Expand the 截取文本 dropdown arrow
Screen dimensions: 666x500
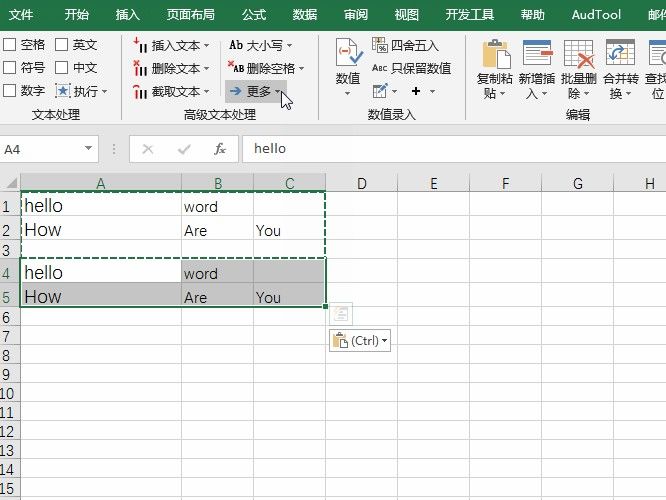[206, 91]
